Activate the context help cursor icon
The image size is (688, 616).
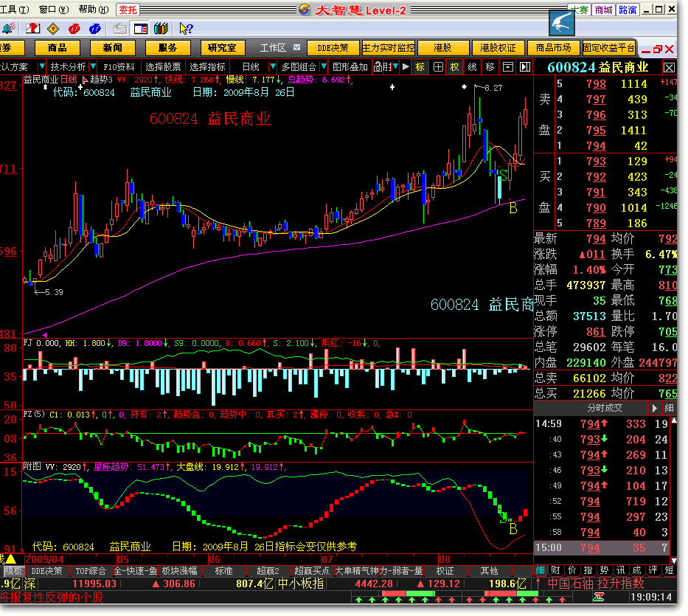click(186, 29)
